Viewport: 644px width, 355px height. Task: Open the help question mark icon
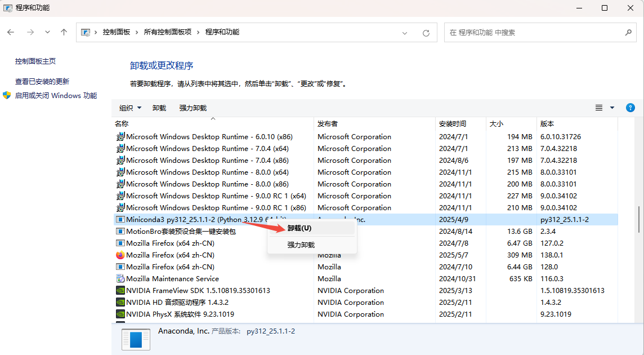pos(630,108)
